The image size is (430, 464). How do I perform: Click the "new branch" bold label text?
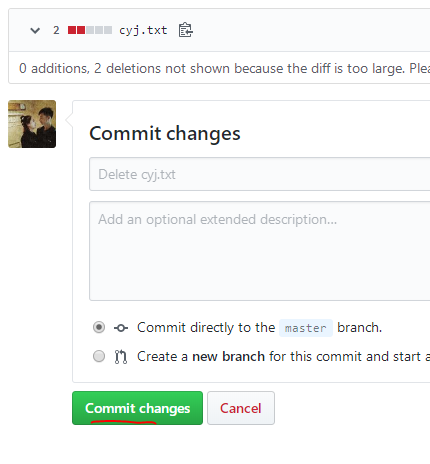click(x=228, y=357)
